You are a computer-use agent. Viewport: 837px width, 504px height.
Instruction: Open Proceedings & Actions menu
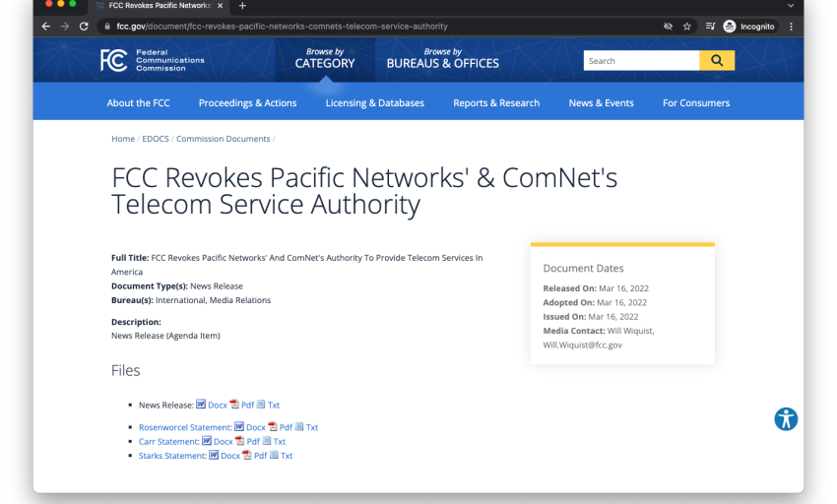pos(248,103)
